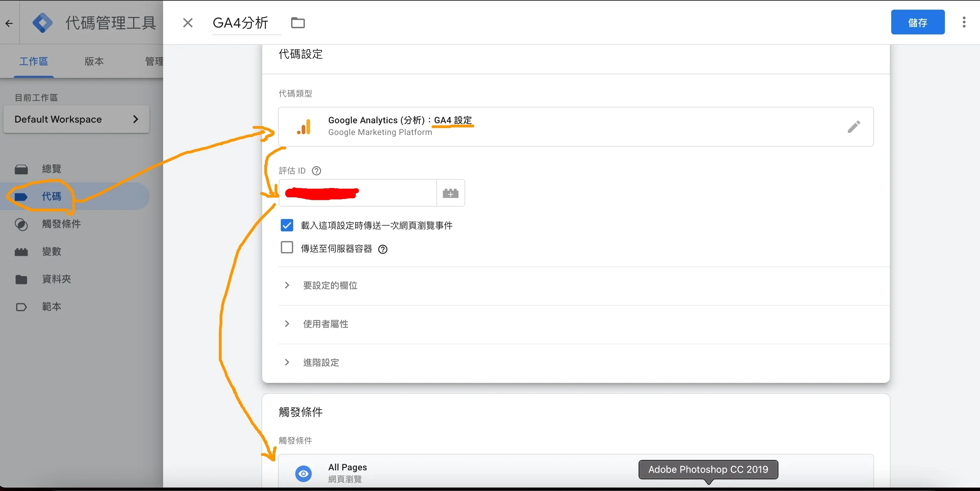Click the 代碼管理工具 title text
The width and height of the screenshot is (980, 491).
(x=110, y=23)
